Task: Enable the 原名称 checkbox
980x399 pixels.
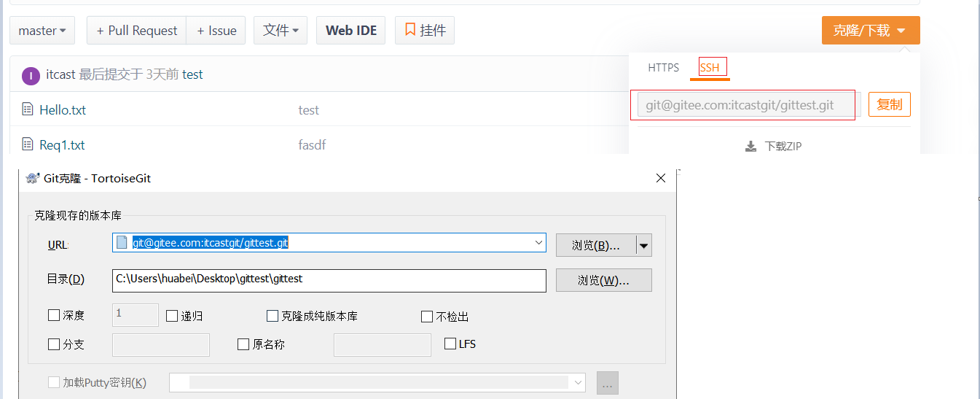Action: (243, 344)
